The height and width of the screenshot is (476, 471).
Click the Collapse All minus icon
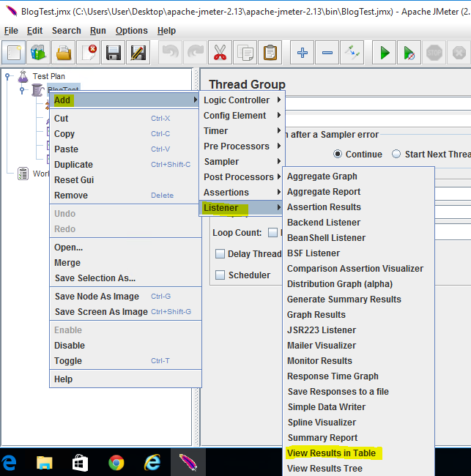point(327,53)
